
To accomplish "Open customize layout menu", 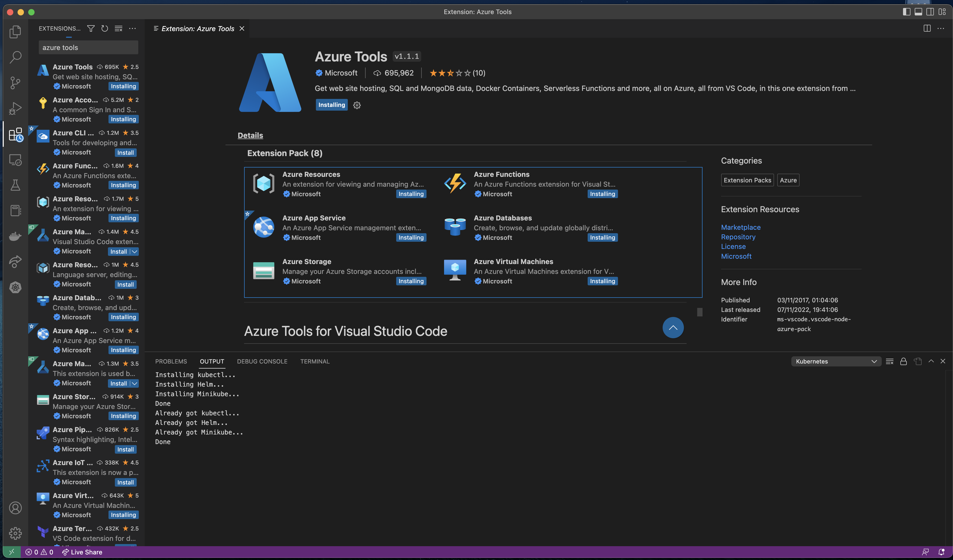I will click(x=942, y=12).
